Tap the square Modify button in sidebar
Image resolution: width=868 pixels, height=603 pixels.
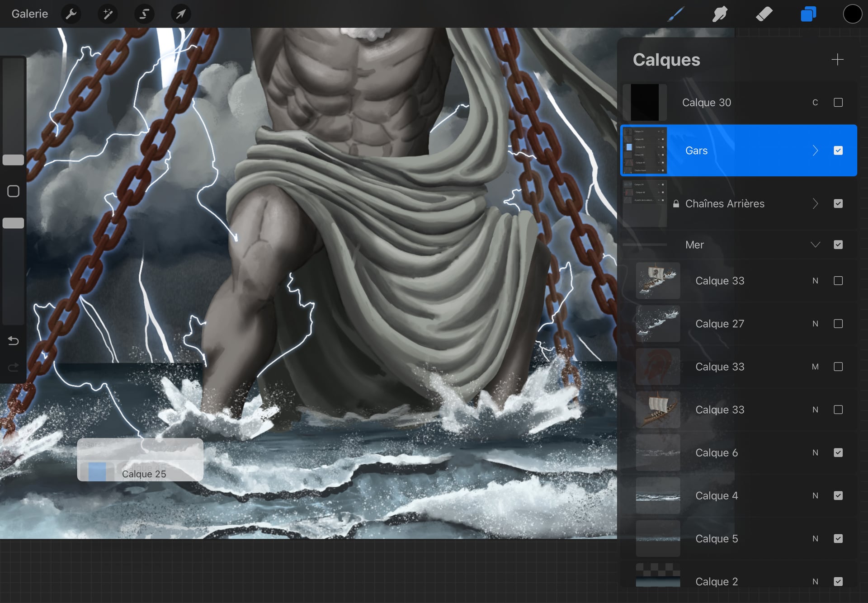(13, 191)
